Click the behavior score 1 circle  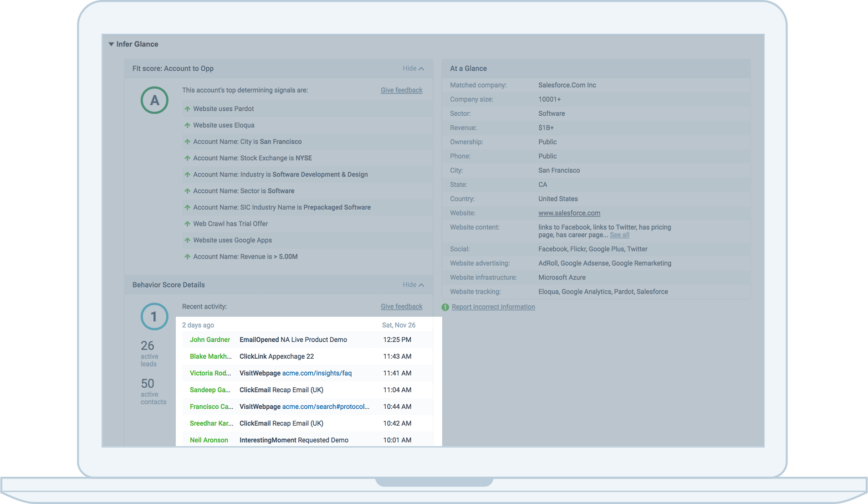(x=154, y=317)
